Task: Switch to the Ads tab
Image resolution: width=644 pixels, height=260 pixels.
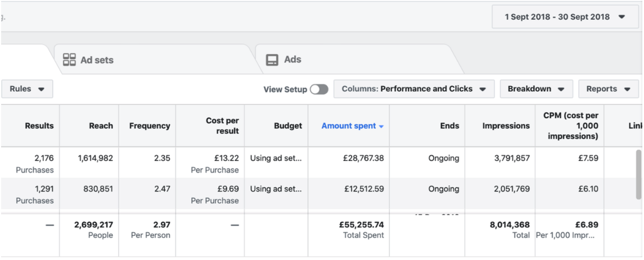Action: (292, 60)
